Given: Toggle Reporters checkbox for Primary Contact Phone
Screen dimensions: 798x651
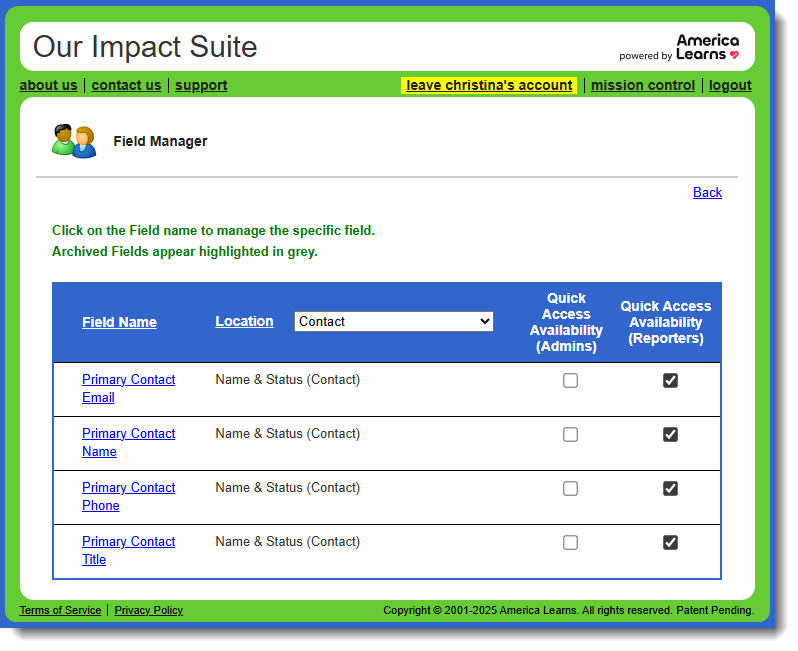Looking at the screenshot, I should (x=670, y=488).
